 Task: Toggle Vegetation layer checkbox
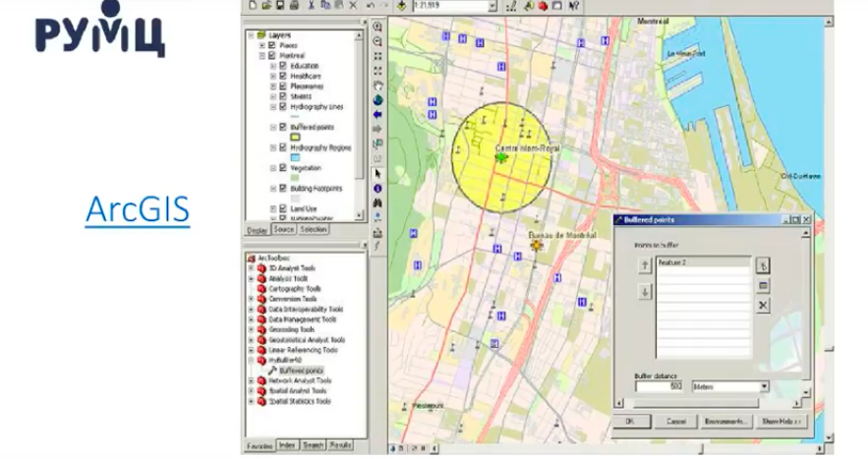tap(283, 168)
